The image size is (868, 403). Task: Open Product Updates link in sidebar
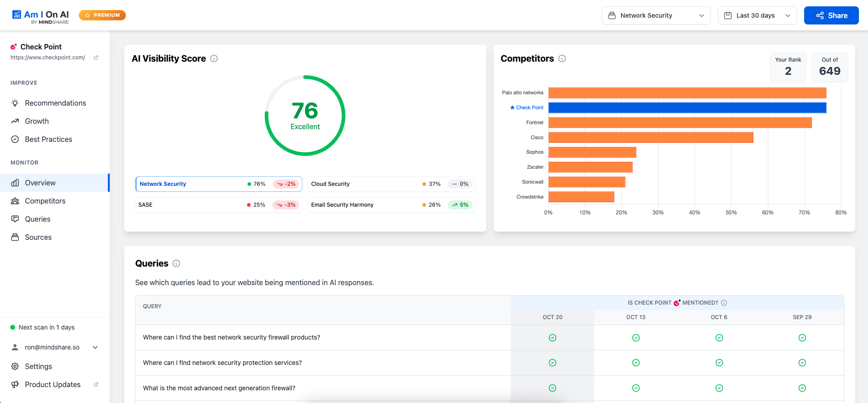pos(53,384)
